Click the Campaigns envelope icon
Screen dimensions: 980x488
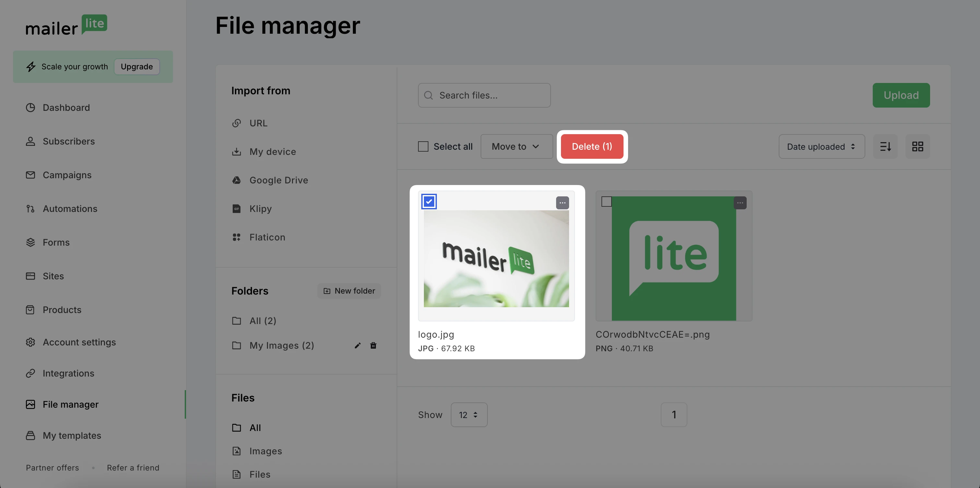(x=30, y=175)
